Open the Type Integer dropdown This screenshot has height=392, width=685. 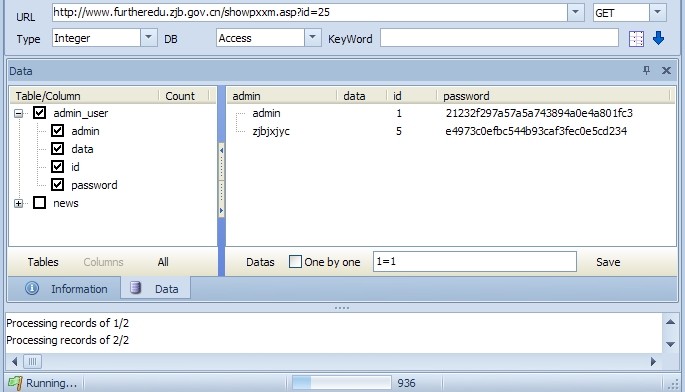pos(149,38)
